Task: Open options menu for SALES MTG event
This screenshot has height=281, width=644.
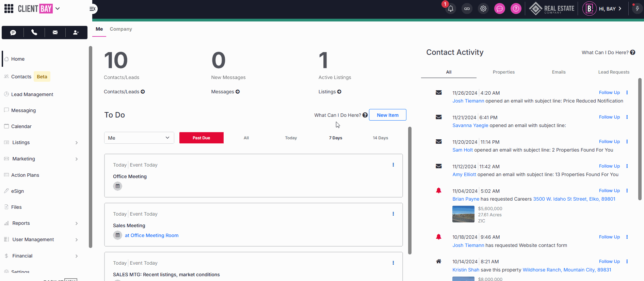Action: (x=393, y=263)
